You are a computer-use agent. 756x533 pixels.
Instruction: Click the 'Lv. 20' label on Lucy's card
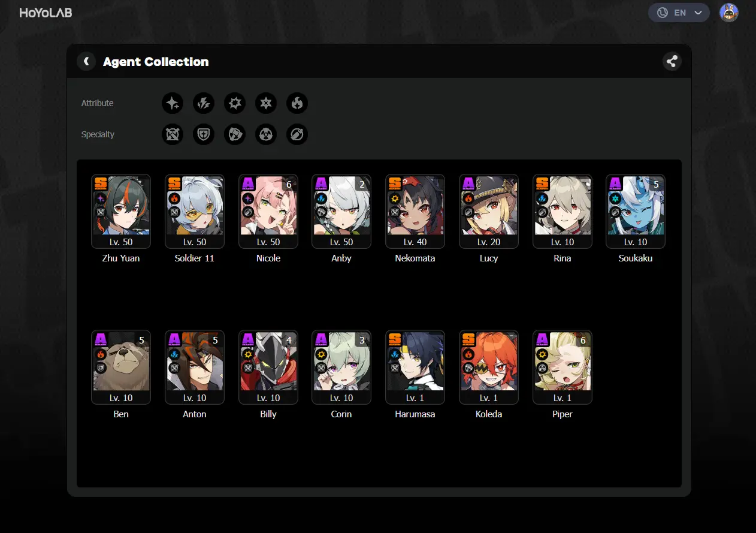coord(489,242)
